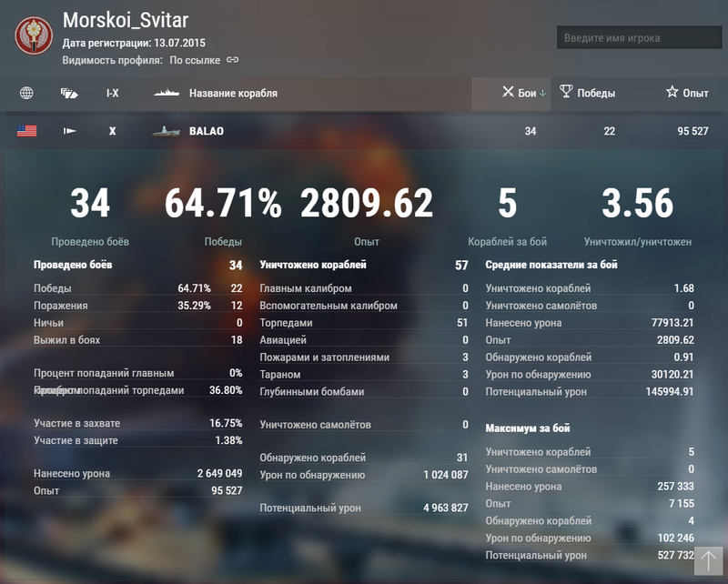Viewport: 728px width, 584px height.
Task: Filter by nation using globe icon
Action: point(26,93)
